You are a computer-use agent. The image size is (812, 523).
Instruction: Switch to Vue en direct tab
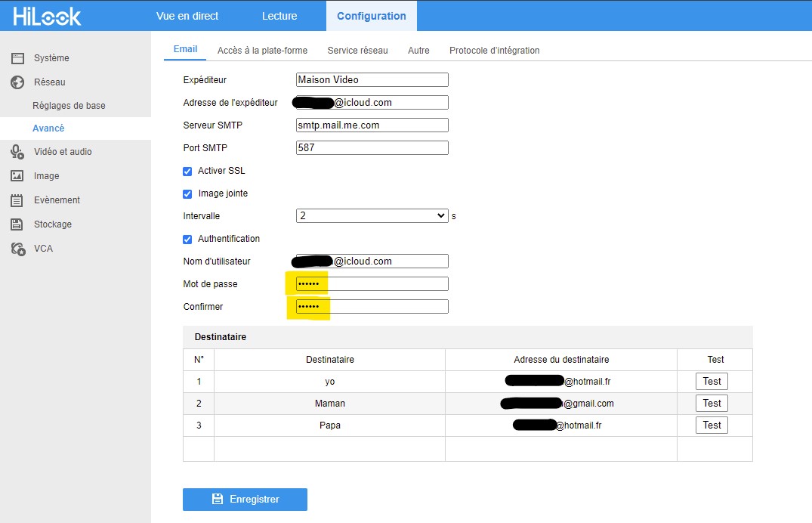pos(187,16)
